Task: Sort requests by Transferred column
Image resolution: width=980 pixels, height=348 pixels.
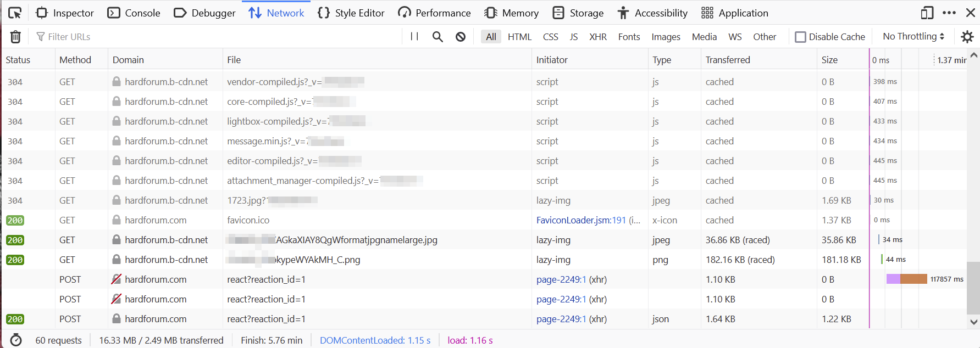Action: pyautogui.click(x=728, y=60)
